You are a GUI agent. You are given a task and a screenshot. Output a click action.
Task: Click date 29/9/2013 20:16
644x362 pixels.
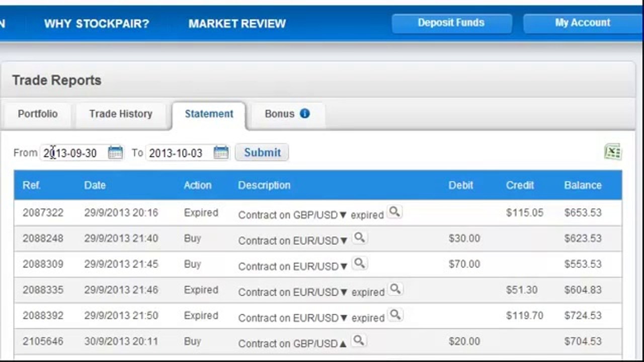click(121, 213)
